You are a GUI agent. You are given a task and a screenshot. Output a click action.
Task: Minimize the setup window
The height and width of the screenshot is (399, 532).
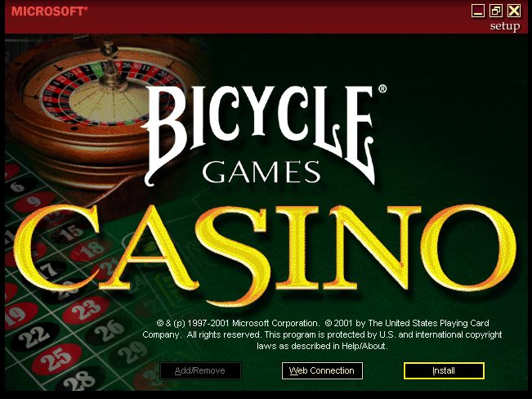click(478, 11)
